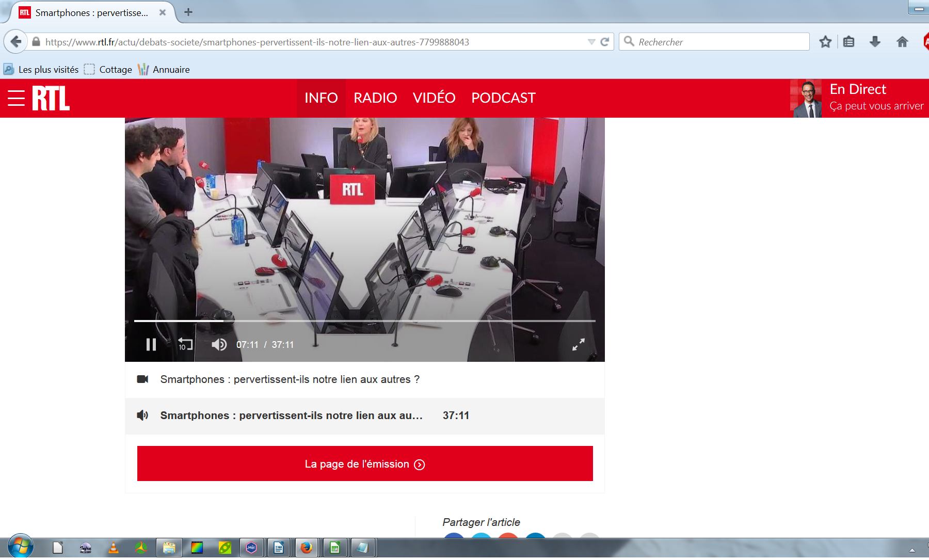Open LibreOffice Writer taskbar icon
The image size is (929, 560).
[279, 548]
